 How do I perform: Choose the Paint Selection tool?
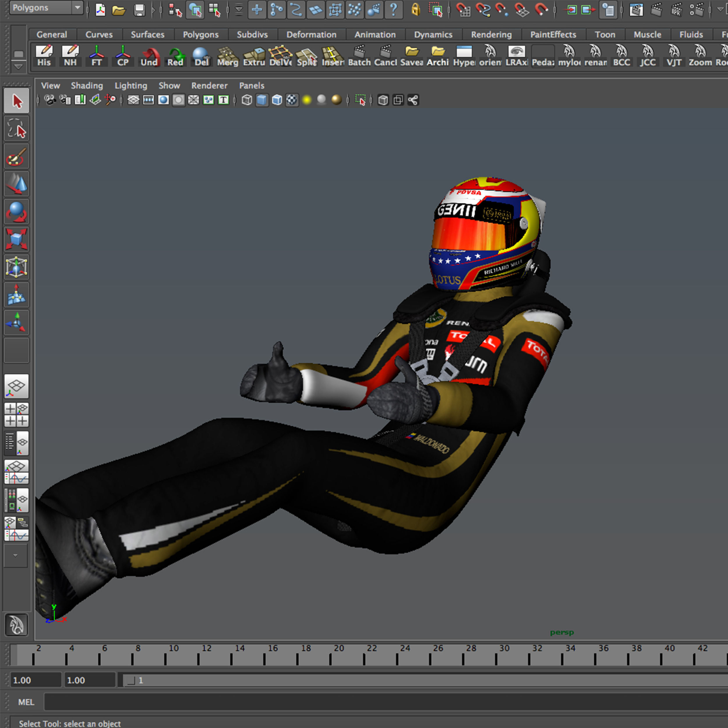17,156
